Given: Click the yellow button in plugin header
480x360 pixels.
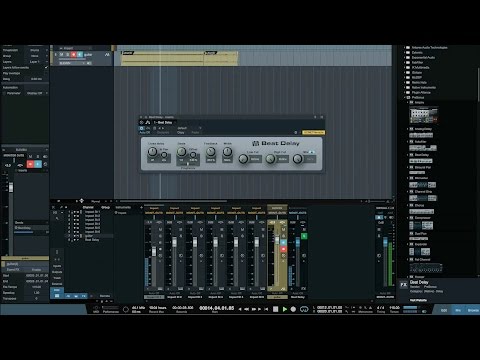Looking at the screenshot, I should [313, 132].
